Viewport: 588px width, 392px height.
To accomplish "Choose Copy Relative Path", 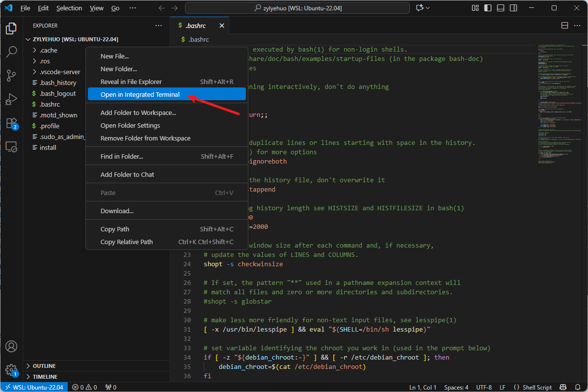I will (167, 242).
